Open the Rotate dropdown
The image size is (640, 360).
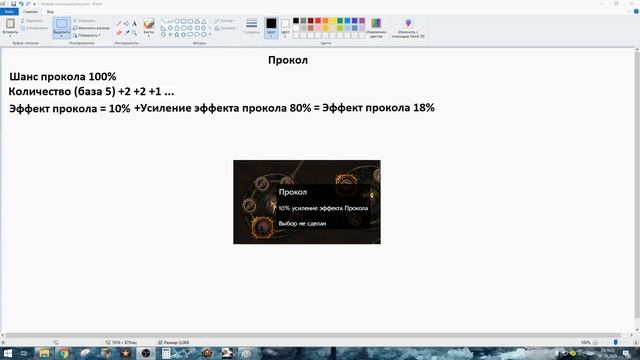pos(87,35)
